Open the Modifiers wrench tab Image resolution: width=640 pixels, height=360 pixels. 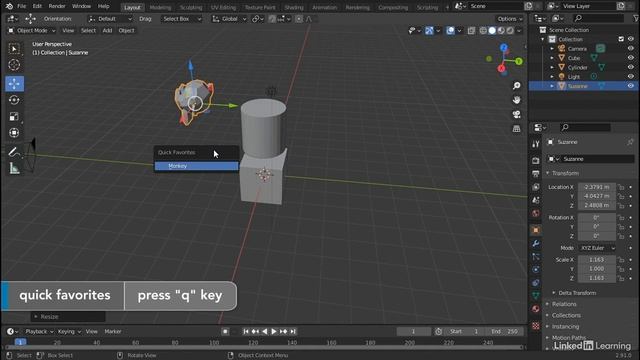(x=536, y=244)
